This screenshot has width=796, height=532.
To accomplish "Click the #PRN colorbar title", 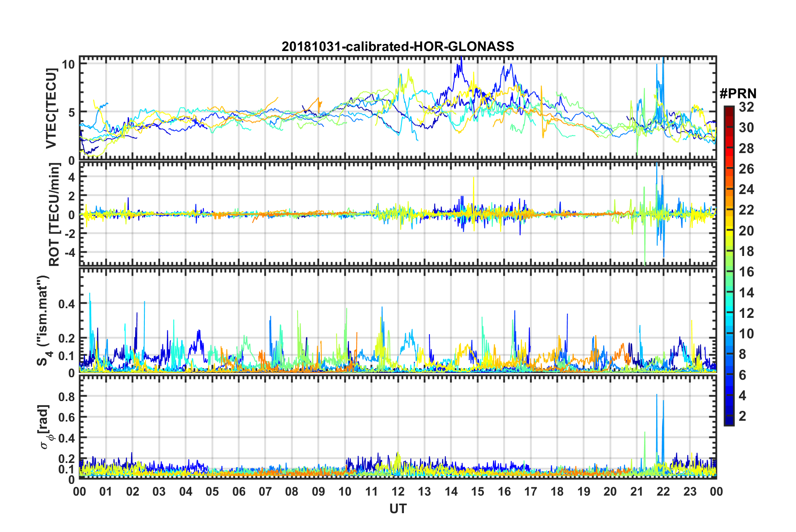I will coord(738,94).
